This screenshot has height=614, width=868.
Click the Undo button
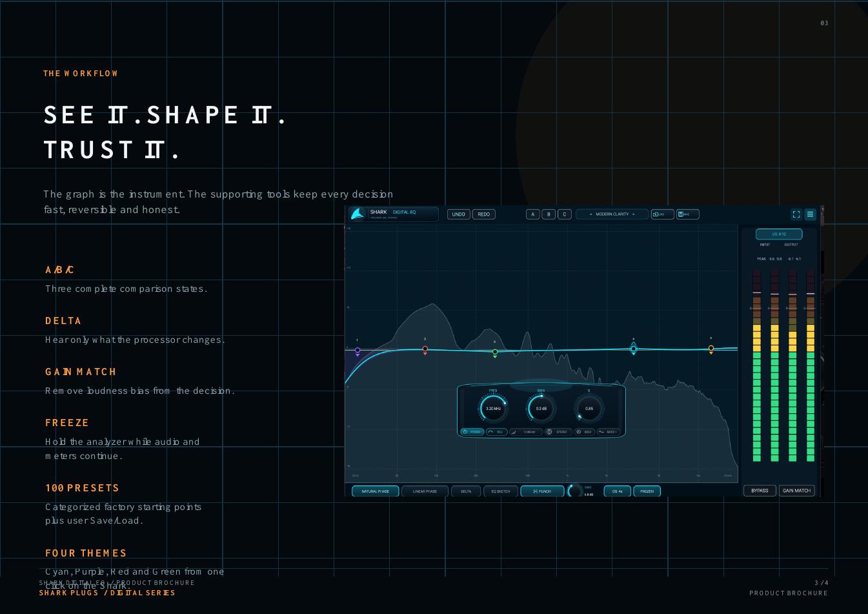point(459,214)
